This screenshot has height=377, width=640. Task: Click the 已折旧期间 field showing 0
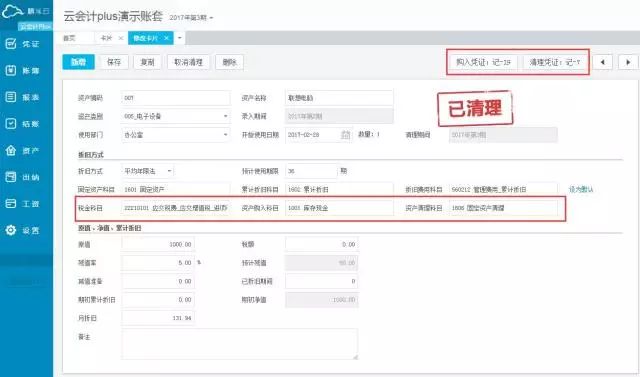coord(322,281)
